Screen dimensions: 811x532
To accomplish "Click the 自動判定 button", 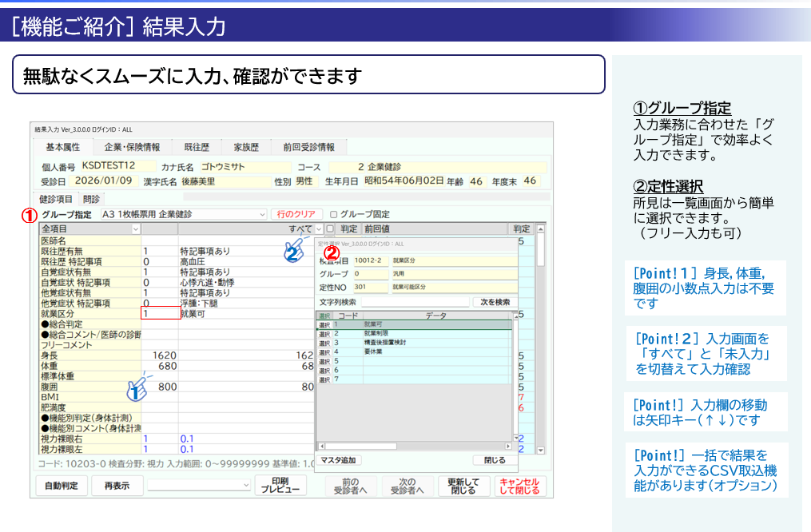I will pyautogui.click(x=62, y=486).
